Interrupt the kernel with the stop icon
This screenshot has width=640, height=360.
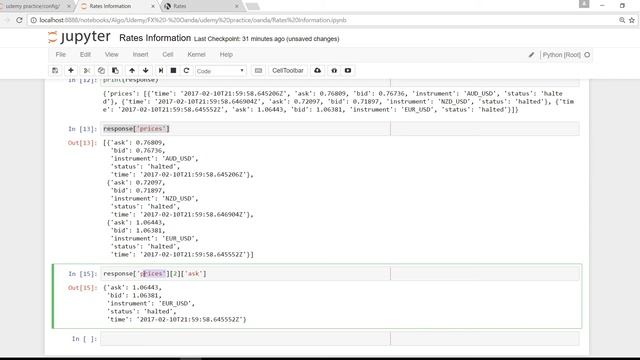click(173, 71)
